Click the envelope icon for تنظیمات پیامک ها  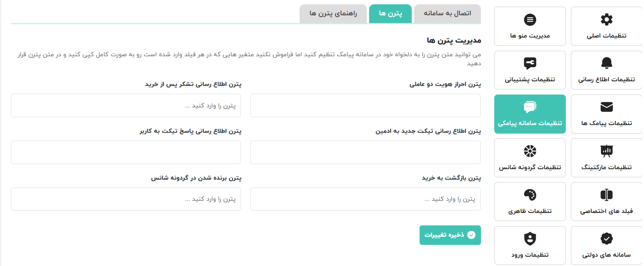point(606,107)
